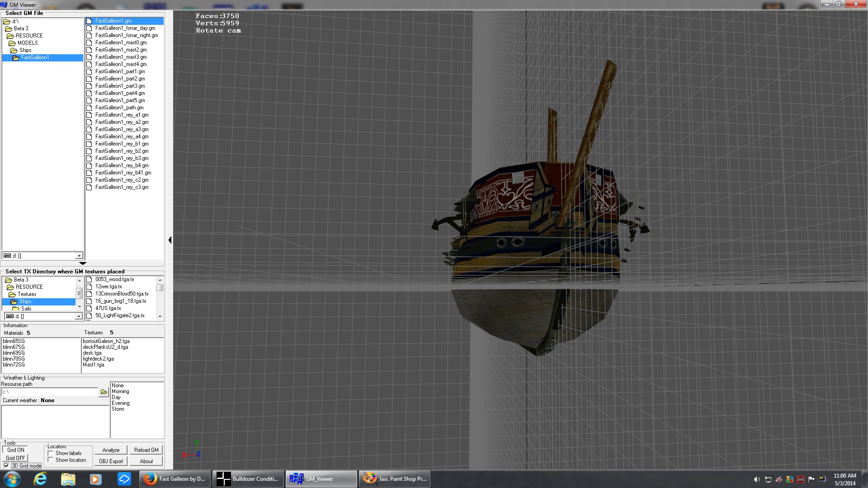This screenshot has width=868, height=488.
Task: Open Windows Explorer from the taskbar
Action: [x=68, y=479]
